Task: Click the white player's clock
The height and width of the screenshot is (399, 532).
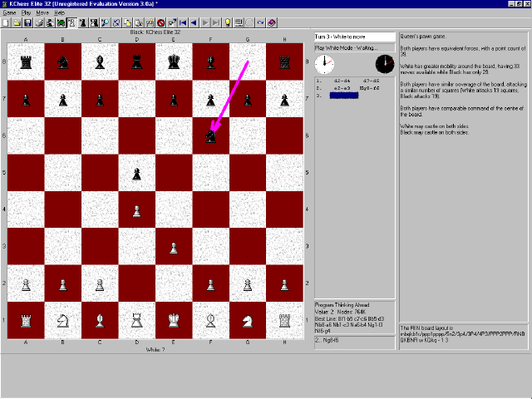Action: pos(326,64)
